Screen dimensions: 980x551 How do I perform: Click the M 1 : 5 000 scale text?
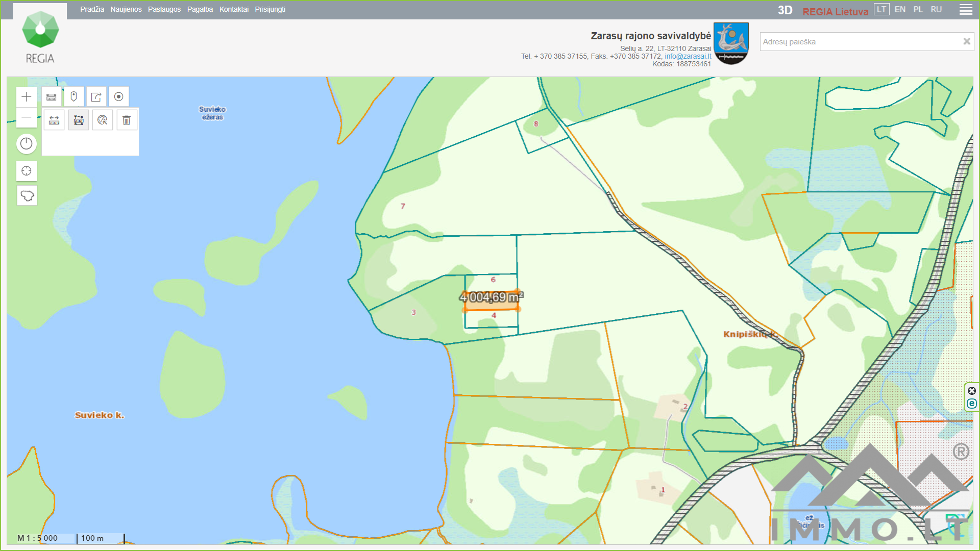[37, 538]
